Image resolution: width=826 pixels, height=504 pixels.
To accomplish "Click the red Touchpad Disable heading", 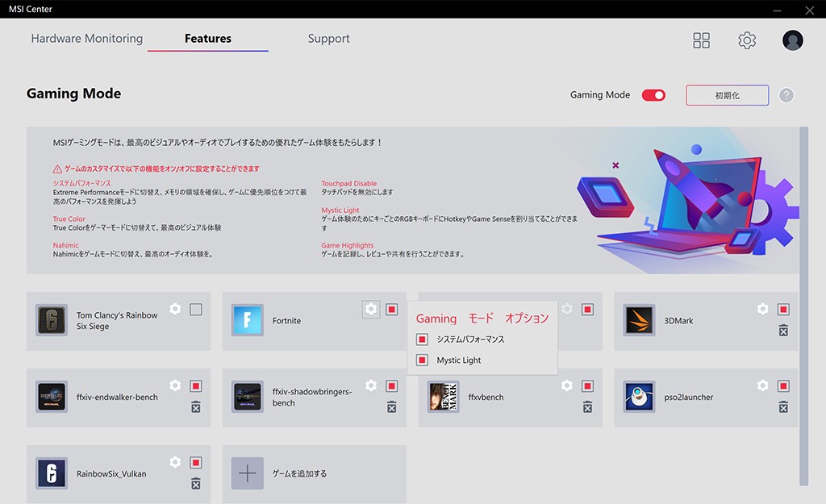I will click(348, 184).
